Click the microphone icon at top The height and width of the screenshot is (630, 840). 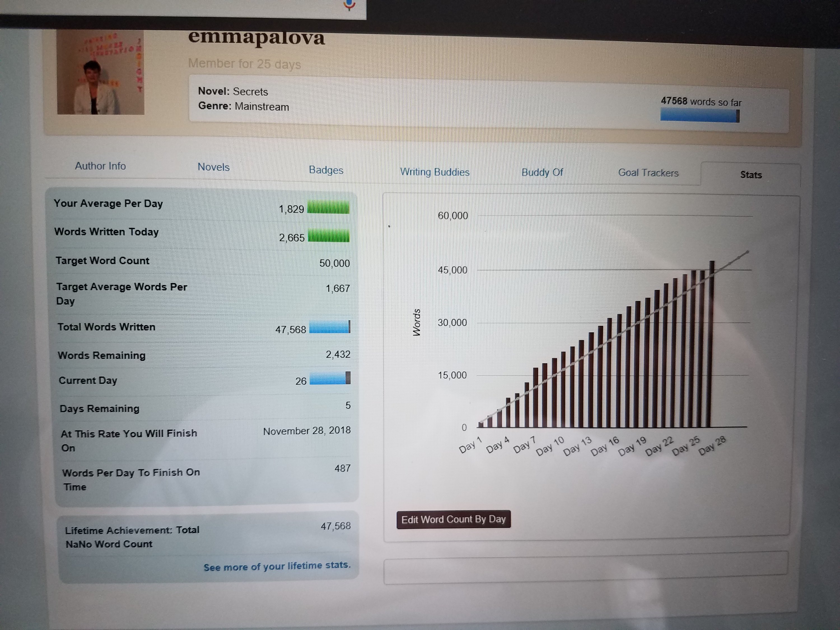349,5
